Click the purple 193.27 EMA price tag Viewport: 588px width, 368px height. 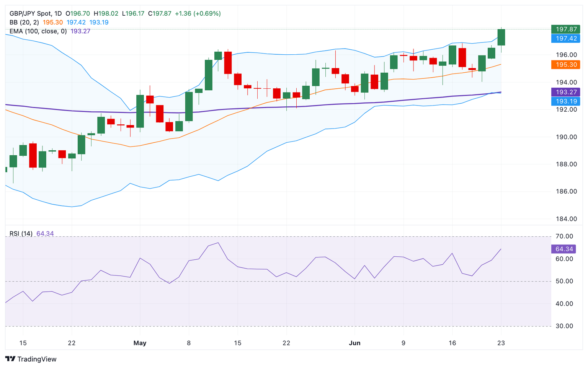tap(565, 92)
